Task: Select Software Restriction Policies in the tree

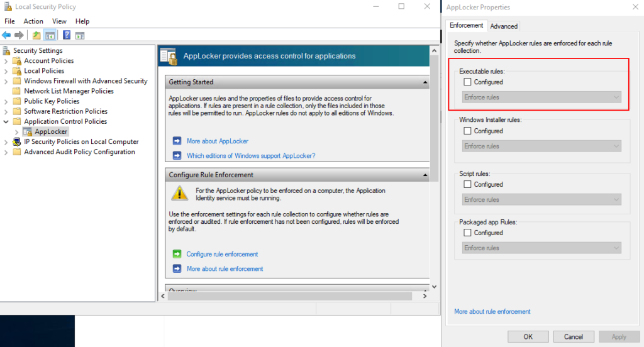Action: point(65,111)
